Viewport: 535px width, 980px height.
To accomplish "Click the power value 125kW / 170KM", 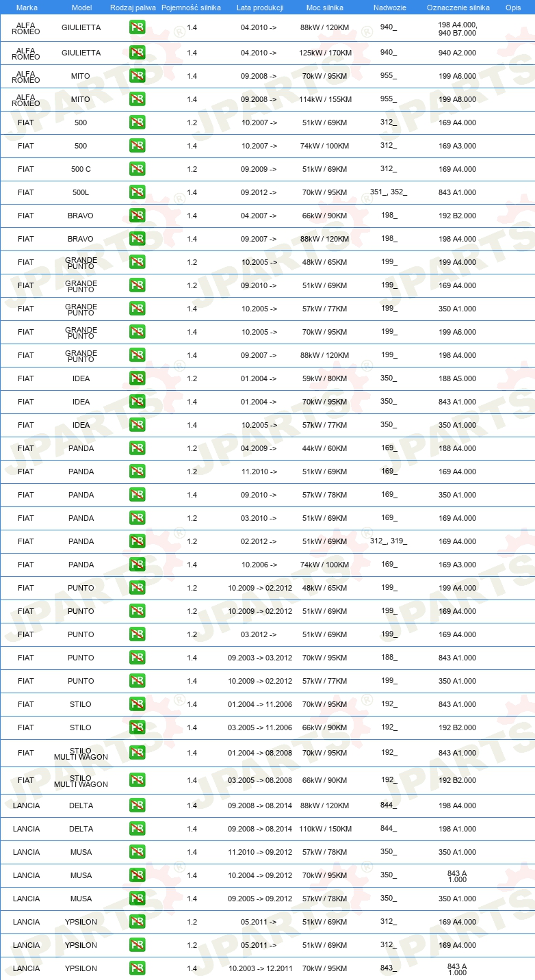I will click(326, 53).
